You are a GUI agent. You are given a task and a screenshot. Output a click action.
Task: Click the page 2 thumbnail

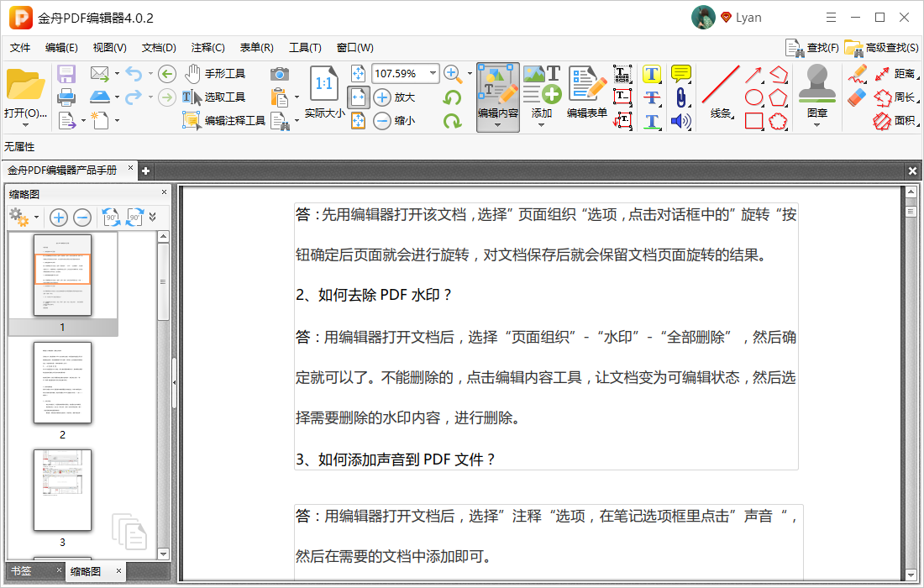62,383
